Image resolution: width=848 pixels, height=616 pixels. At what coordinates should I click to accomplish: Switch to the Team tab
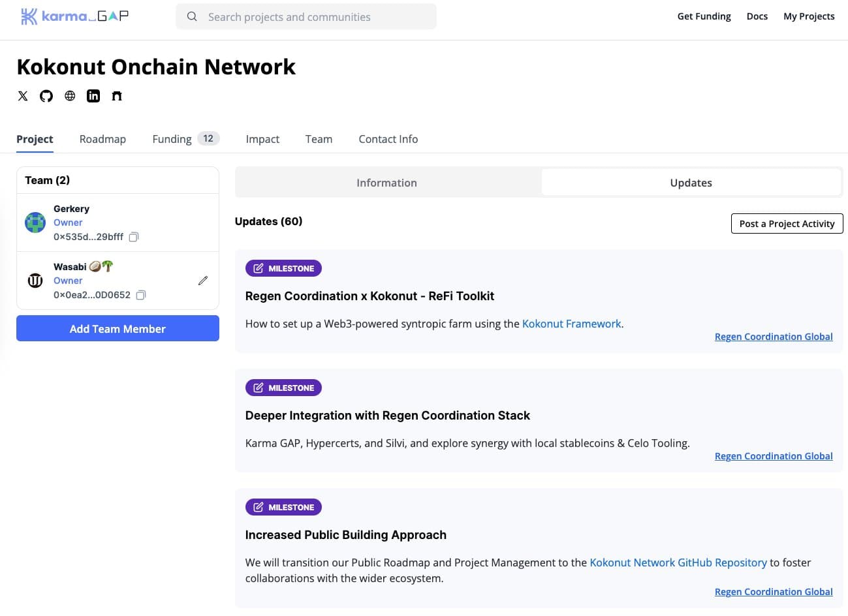[319, 139]
